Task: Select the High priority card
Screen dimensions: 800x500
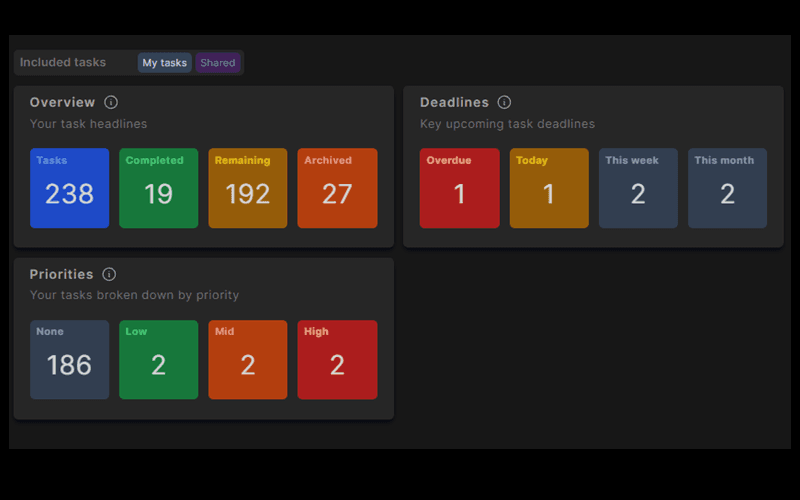Action: point(337,360)
